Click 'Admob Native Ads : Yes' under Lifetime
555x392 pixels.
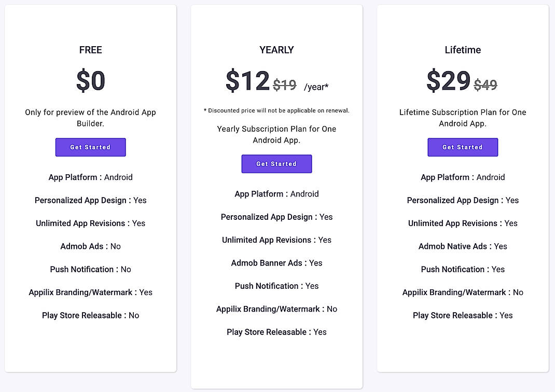point(462,246)
